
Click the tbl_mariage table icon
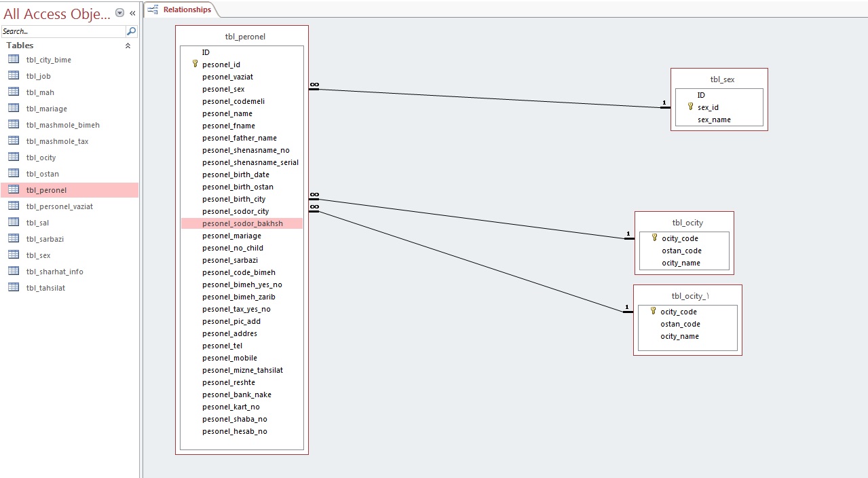click(14, 109)
